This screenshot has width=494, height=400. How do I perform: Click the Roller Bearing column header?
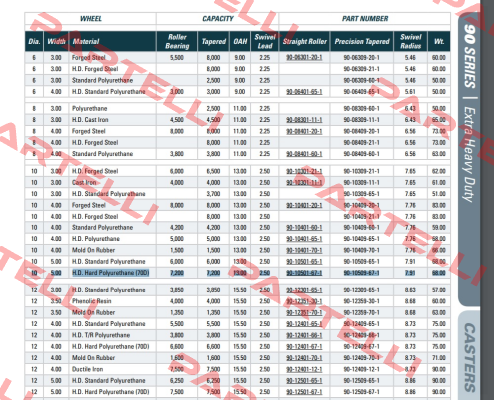177,41
